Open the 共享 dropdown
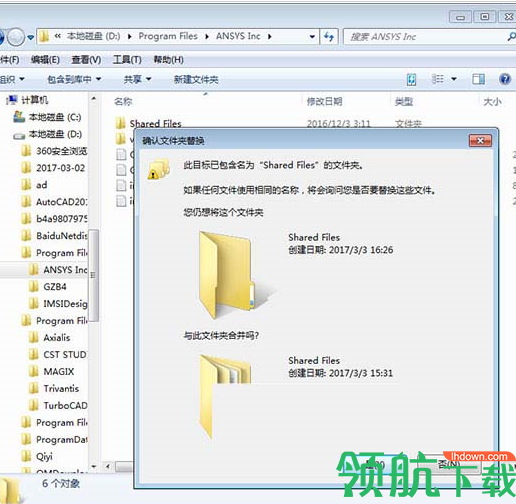The height and width of the screenshot is (504, 516). click(x=137, y=79)
